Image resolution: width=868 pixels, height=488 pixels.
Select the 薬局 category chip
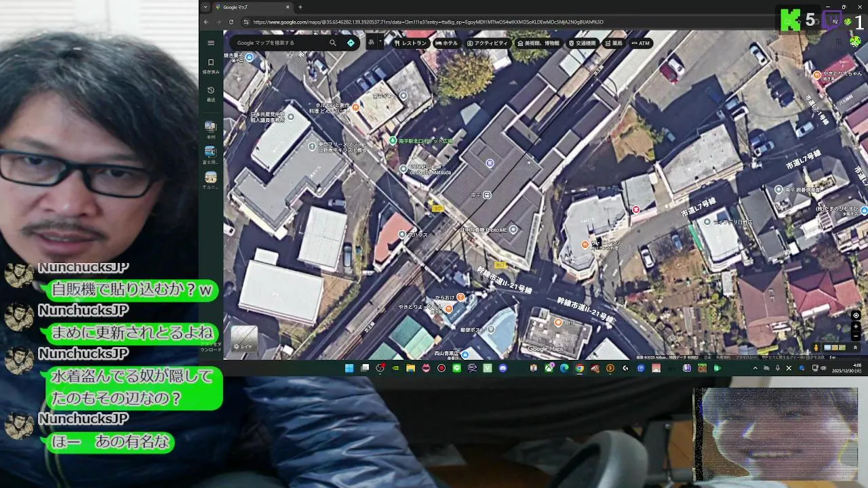coord(613,43)
